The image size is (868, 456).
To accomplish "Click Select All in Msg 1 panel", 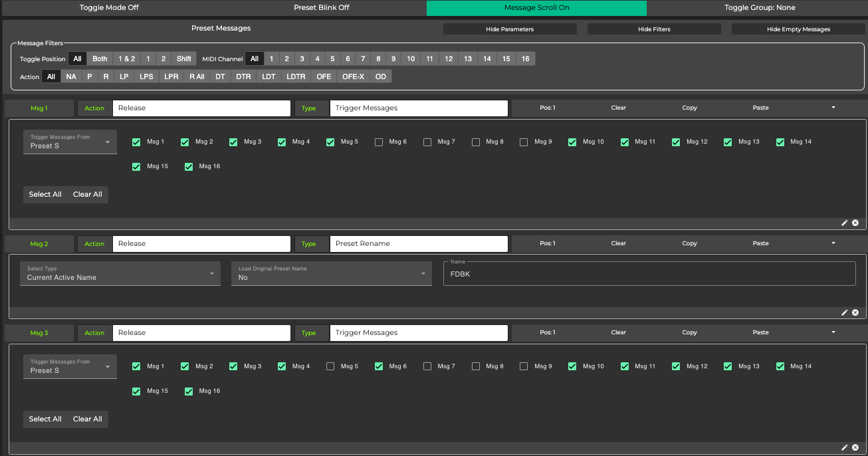I will [45, 195].
